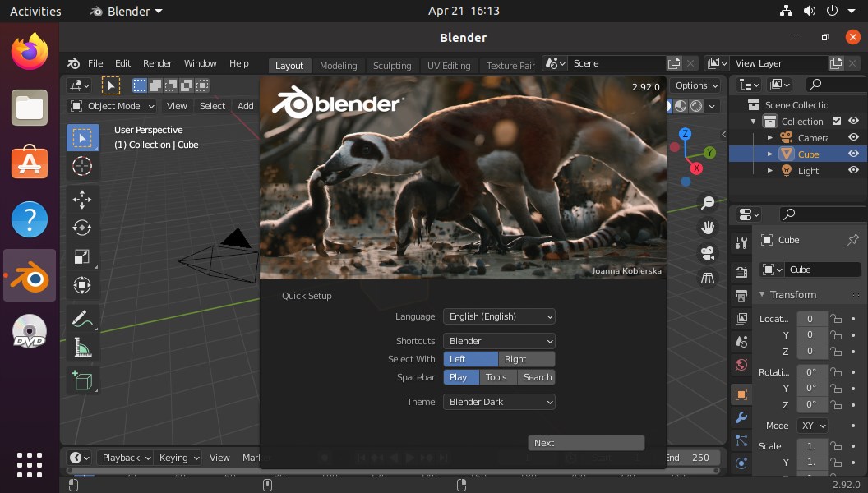The height and width of the screenshot is (493, 868).
Task: Open View Layer properties tab icon
Action: (741, 319)
